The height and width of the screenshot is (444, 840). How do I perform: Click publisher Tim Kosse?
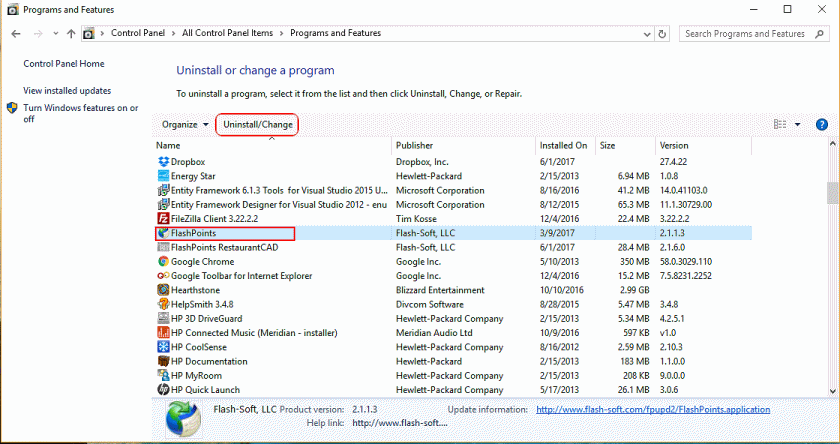coord(416,219)
